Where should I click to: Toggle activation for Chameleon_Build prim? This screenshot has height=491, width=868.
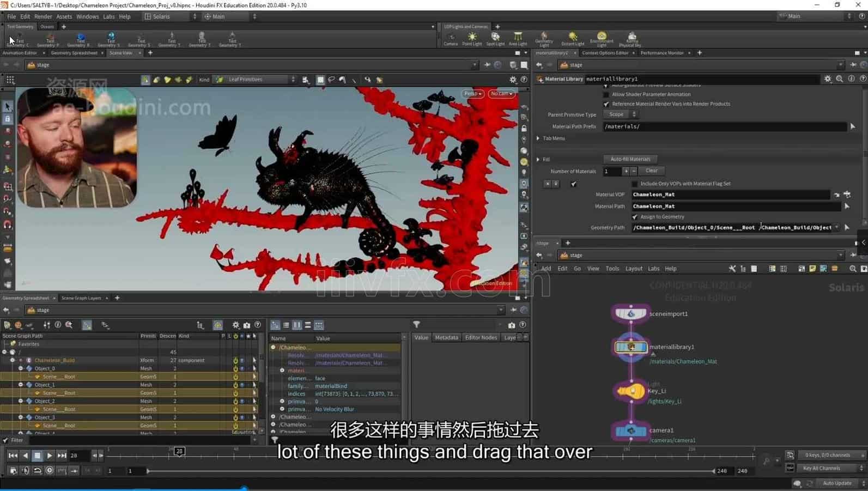(235, 360)
